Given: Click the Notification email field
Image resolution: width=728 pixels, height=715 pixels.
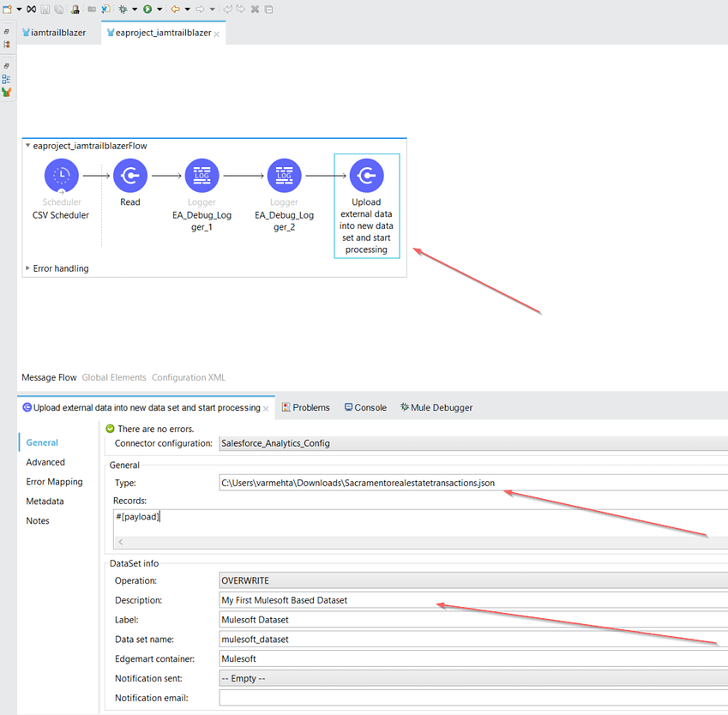Looking at the screenshot, I should (473, 698).
